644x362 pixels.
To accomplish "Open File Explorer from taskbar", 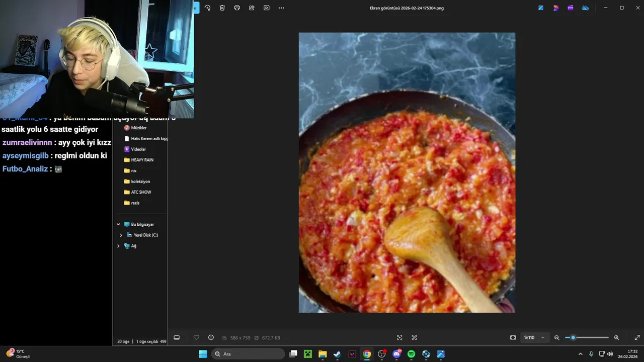I will tap(323, 354).
